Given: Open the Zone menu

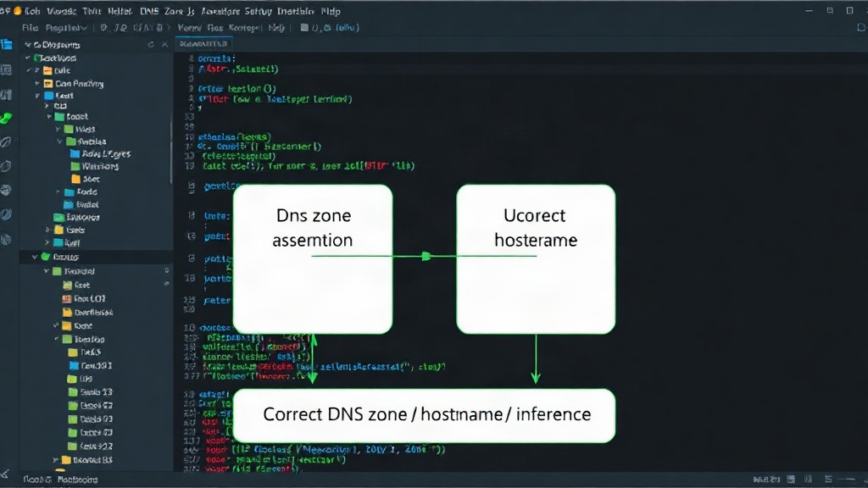Looking at the screenshot, I should (174, 11).
